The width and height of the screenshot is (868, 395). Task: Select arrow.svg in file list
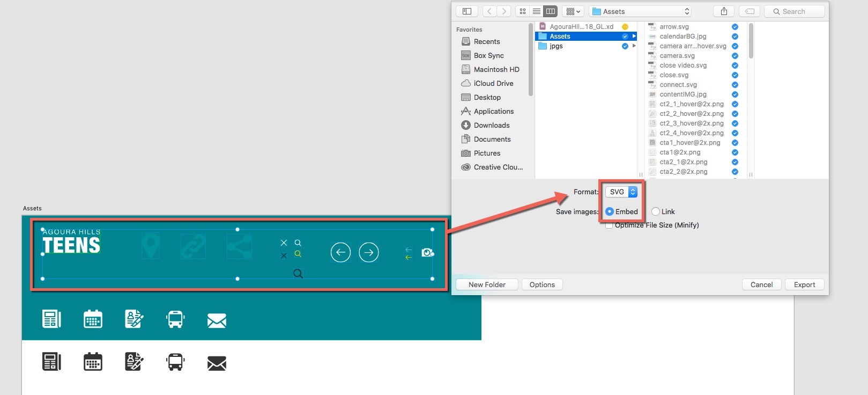click(674, 26)
